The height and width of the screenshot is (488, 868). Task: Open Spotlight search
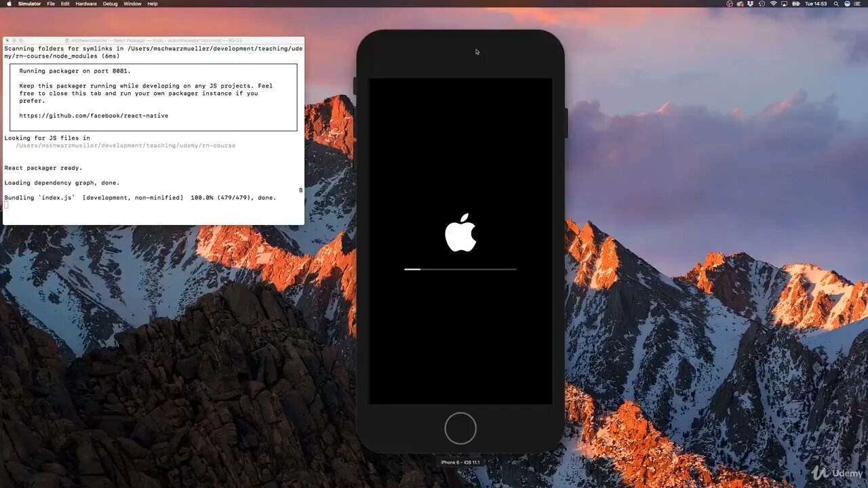836,3
